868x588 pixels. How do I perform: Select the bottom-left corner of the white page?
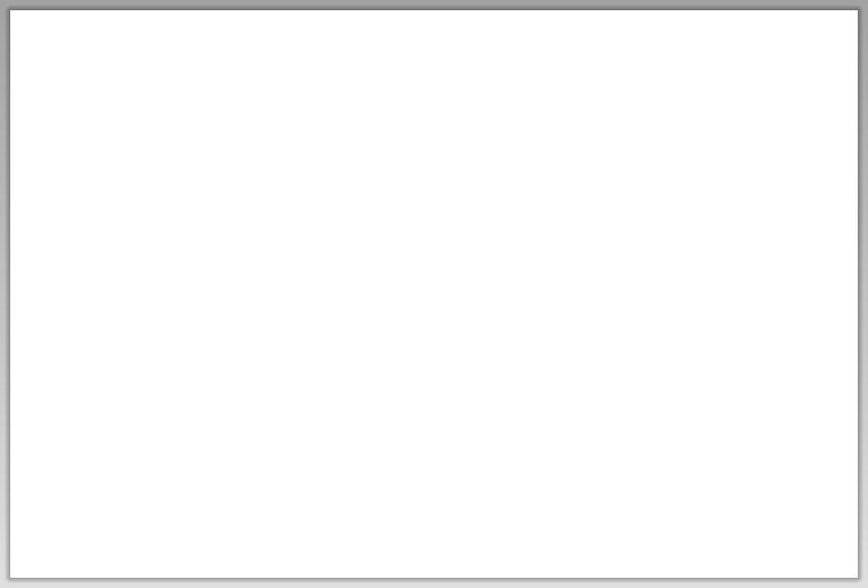point(10,578)
